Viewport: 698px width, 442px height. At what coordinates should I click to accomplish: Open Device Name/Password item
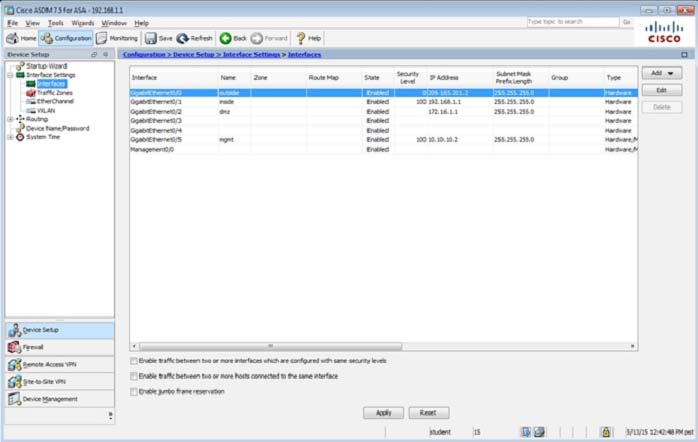(x=57, y=128)
